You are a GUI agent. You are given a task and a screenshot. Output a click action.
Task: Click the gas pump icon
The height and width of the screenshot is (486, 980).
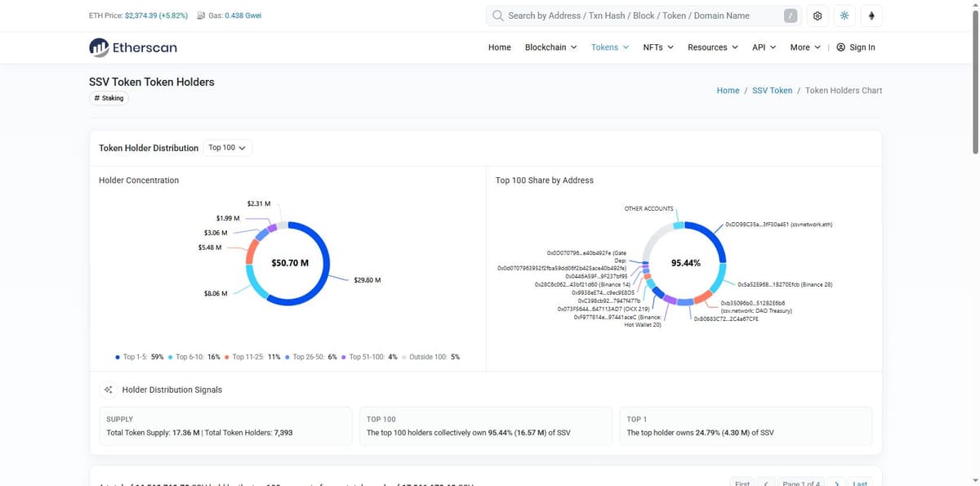pos(201,16)
